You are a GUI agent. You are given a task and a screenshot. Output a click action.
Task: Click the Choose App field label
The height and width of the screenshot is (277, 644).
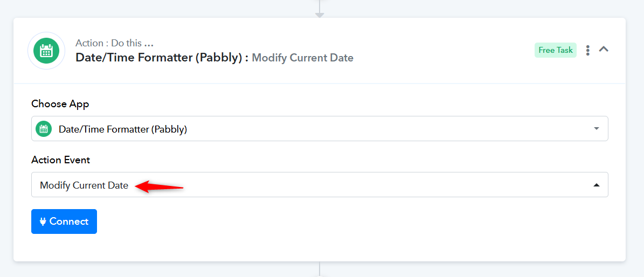point(60,104)
